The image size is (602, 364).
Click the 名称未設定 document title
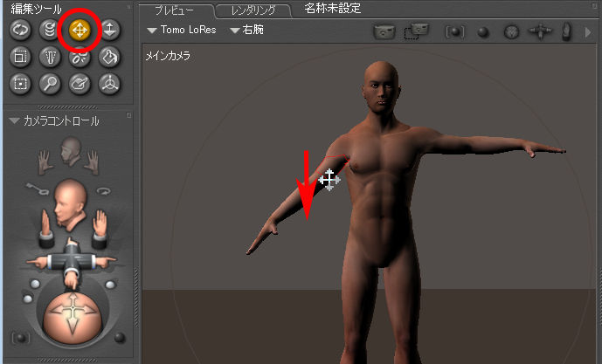coord(333,9)
